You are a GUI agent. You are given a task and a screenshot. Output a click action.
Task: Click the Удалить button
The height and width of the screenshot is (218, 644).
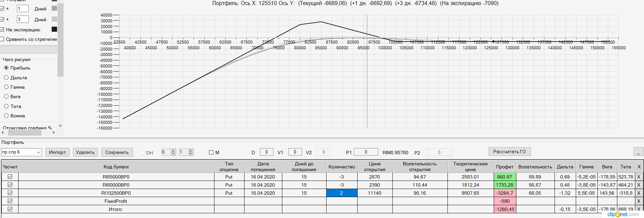coord(85,152)
